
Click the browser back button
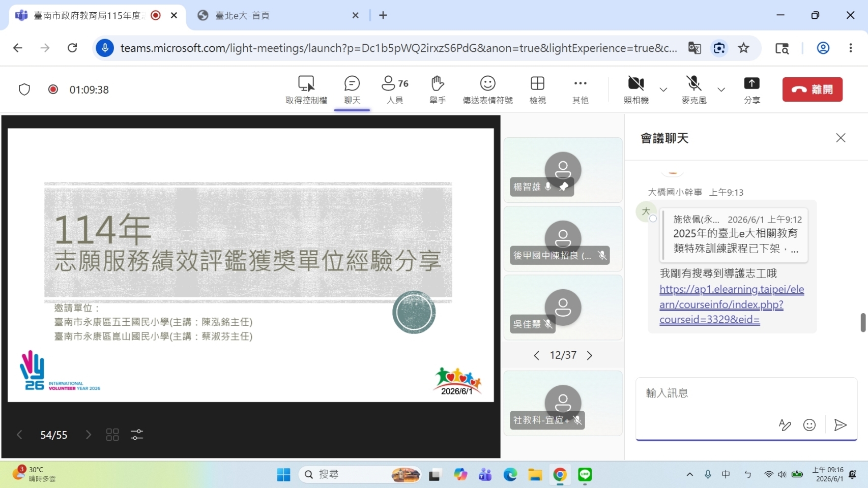point(18,48)
